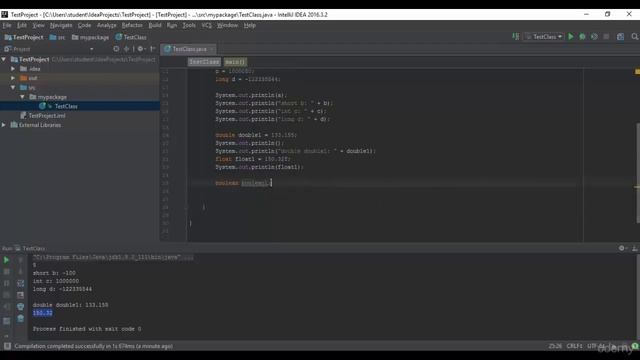The width and height of the screenshot is (640, 360).
Task: Open Project panel settings gear
Action: [x=141, y=49]
